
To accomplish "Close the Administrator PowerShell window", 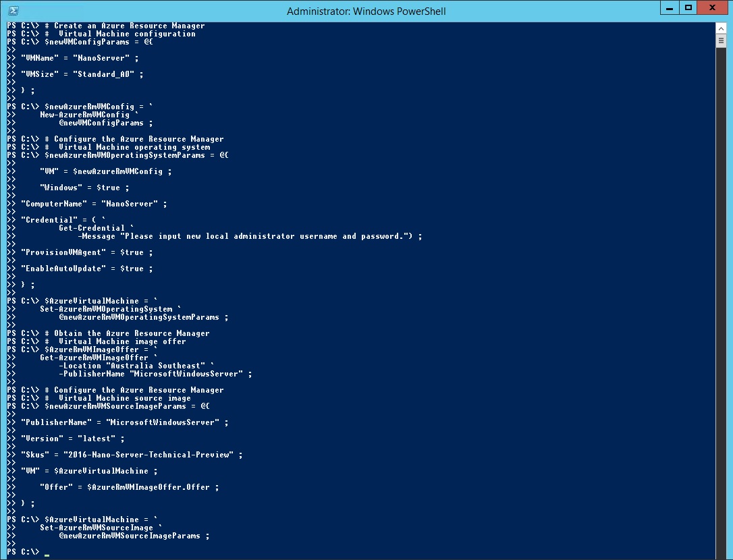I will (713, 8).
